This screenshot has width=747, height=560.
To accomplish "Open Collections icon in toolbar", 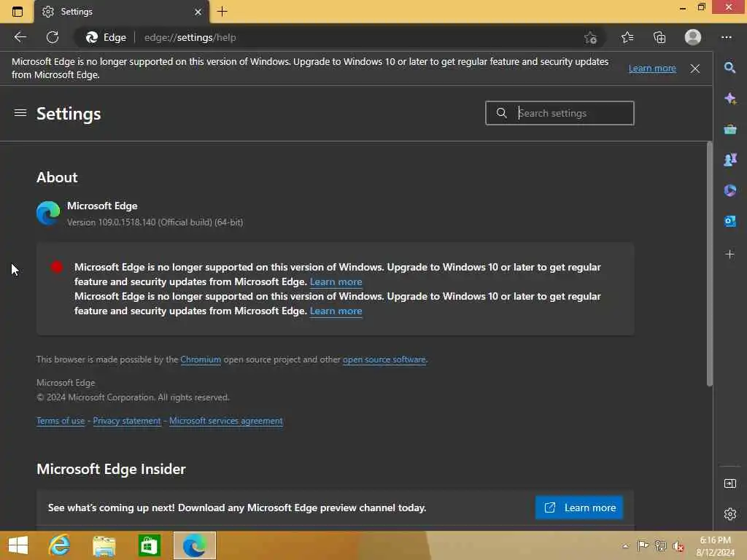I will (659, 37).
